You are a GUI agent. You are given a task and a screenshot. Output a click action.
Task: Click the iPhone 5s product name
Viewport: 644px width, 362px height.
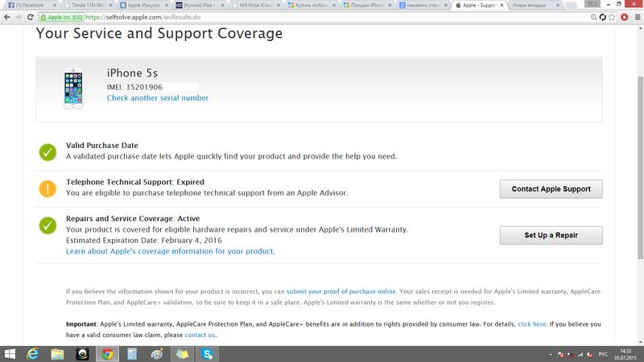[x=132, y=73]
